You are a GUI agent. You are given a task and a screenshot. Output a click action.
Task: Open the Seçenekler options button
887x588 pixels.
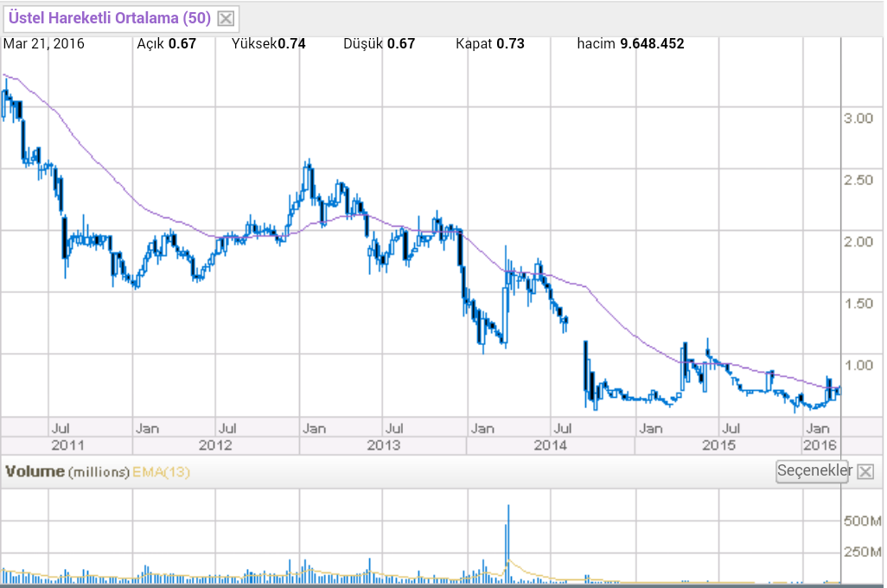(x=813, y=471)
